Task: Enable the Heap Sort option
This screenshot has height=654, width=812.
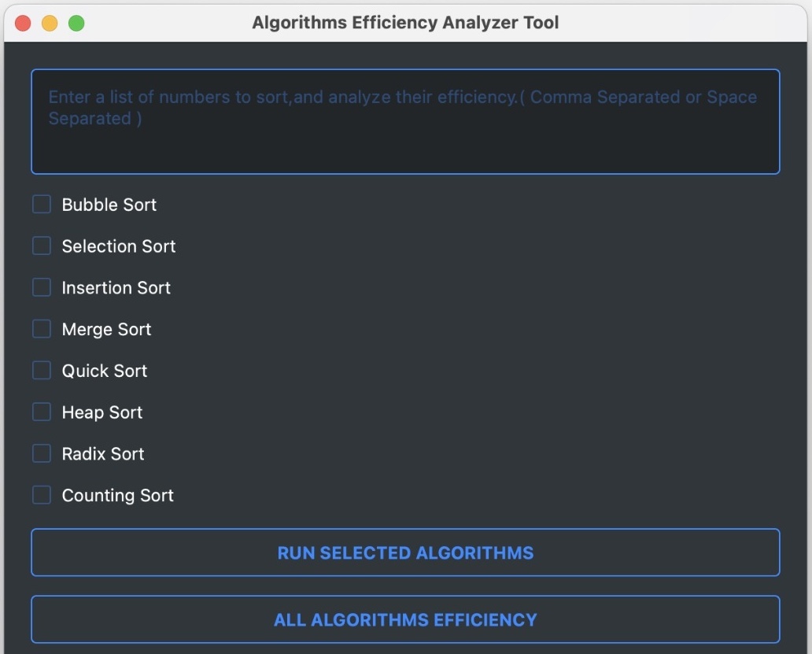Action: click(x=41, y=412)
